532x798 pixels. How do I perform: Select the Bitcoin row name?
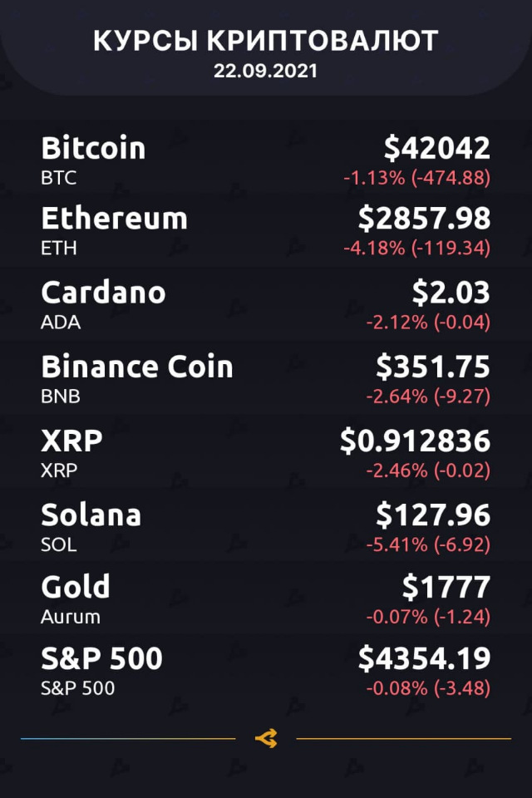(93, 148)
